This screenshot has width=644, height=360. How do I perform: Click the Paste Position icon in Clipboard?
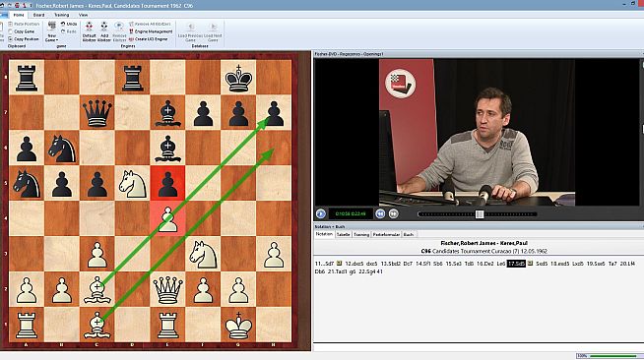click(x=10, y=25)
